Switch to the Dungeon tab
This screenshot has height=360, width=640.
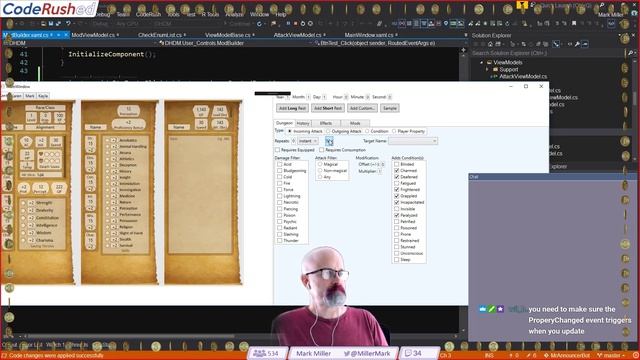(x=284, y=123)
